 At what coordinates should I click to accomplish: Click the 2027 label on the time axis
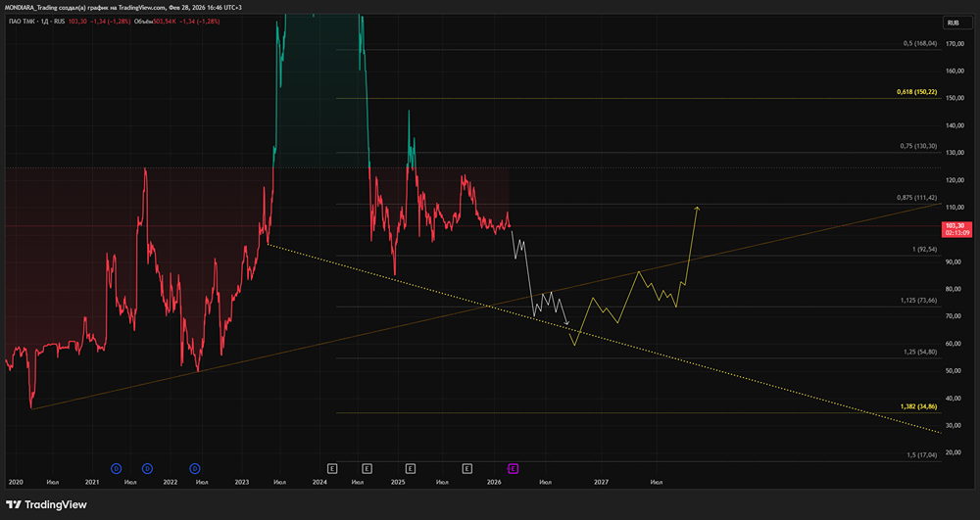click(x=602, y=482)
